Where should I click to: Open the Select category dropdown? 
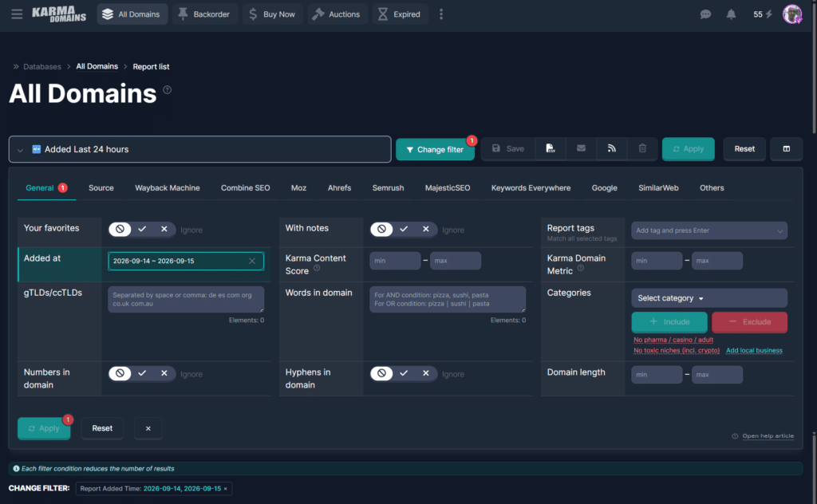tap(709, 298)
